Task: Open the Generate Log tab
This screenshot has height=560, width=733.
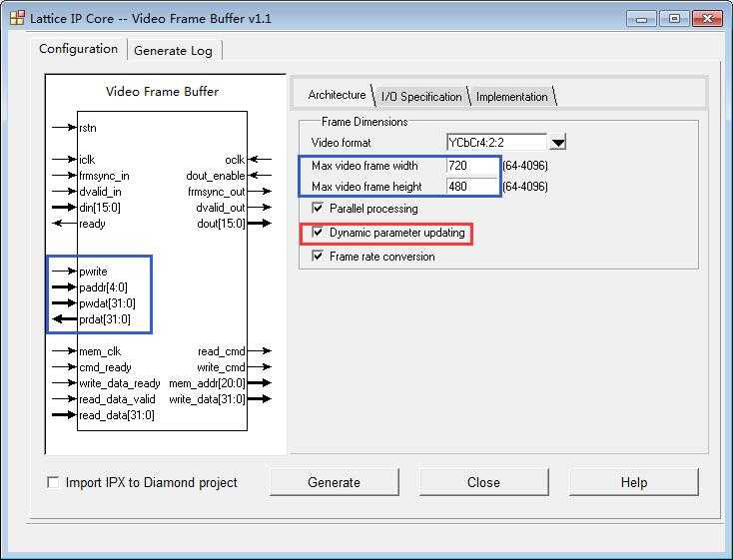Action: (173, 51)
